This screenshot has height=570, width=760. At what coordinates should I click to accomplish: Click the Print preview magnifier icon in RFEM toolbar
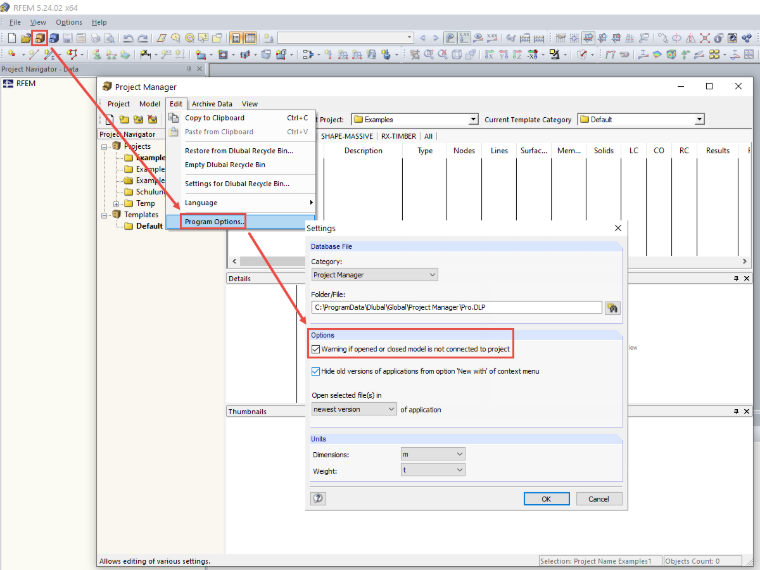[110, 38]
